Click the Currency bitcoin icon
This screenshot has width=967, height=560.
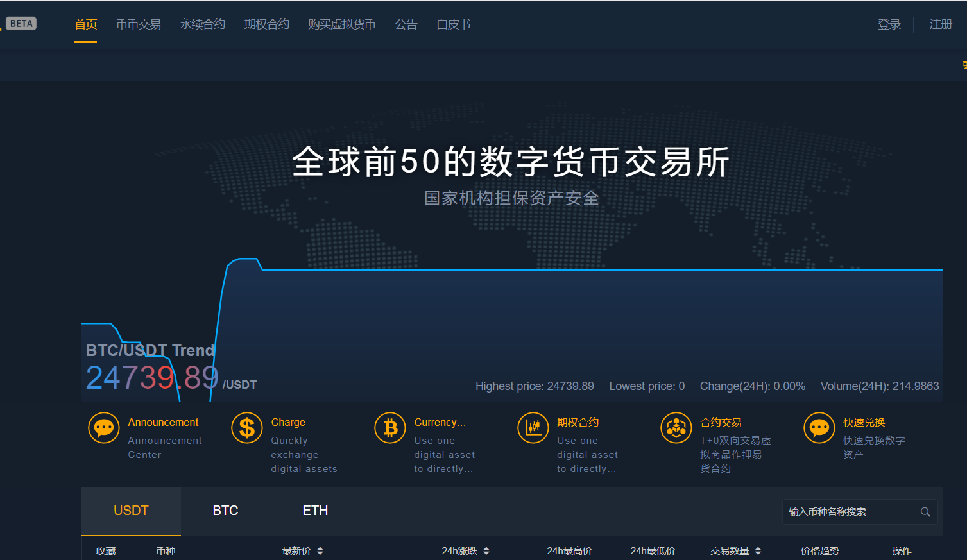coord(390,428)
